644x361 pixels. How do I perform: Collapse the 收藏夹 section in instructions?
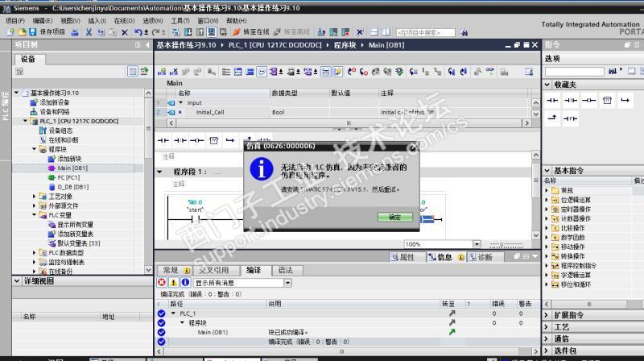[x=547, y=85]
